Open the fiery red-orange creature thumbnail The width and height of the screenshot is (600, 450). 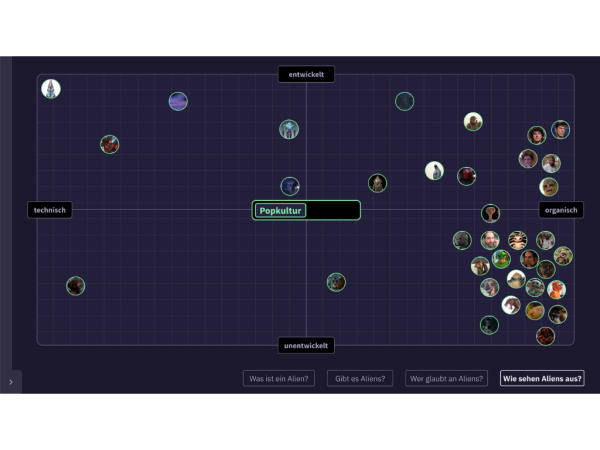(x=109, y=144)
